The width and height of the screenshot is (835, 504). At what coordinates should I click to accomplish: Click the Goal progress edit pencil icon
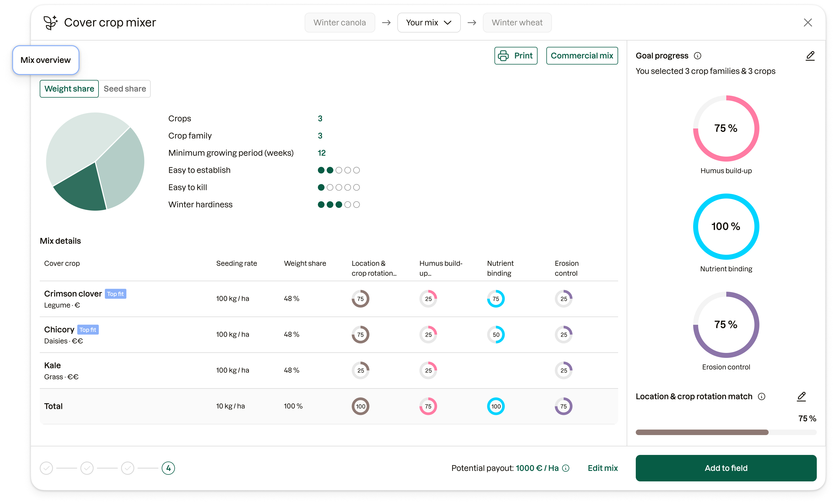[x=810, y=56]
